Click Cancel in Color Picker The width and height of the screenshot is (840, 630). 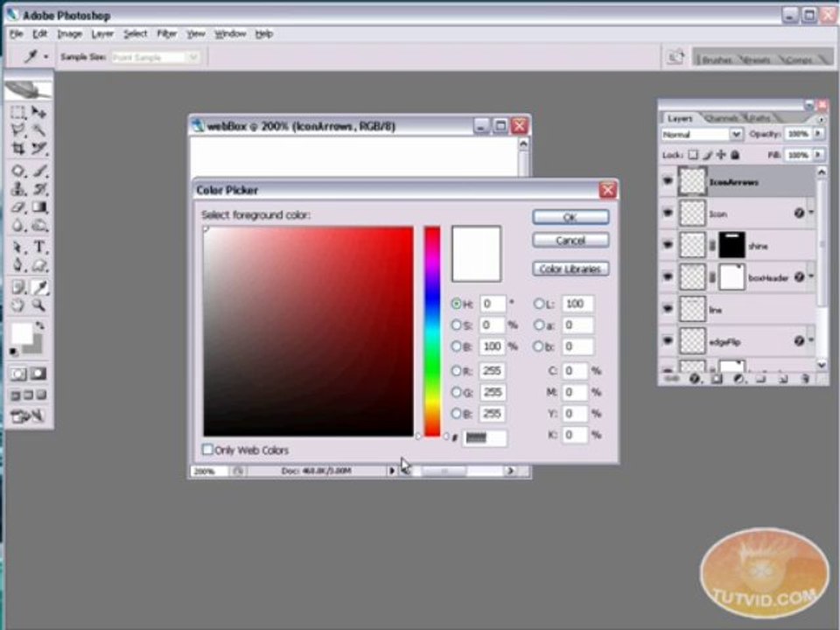tap(570, 240)
